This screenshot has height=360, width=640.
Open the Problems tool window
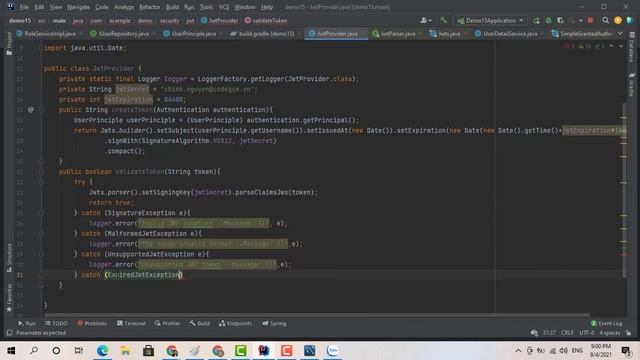pyautogui.click(x=92, y=323)
